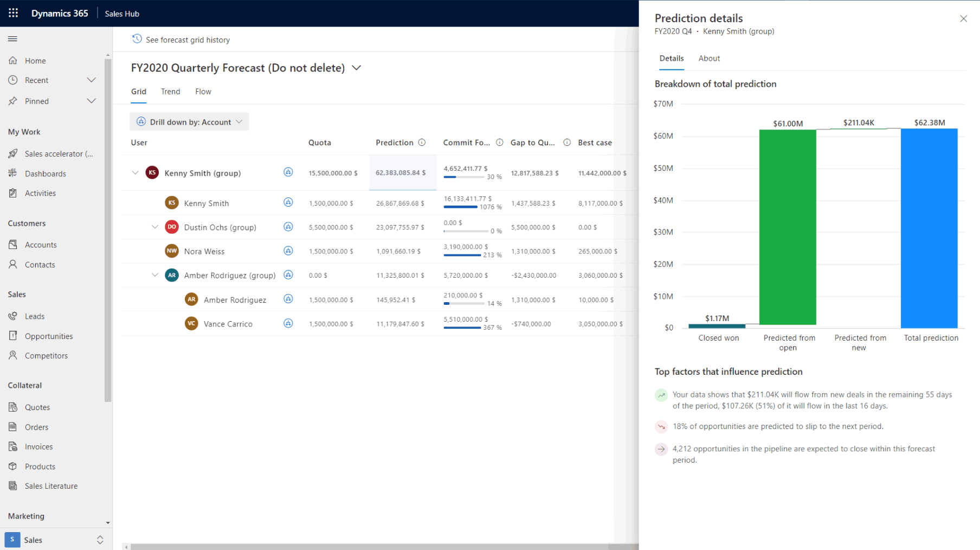Open the Leads view

click(35, 316)
